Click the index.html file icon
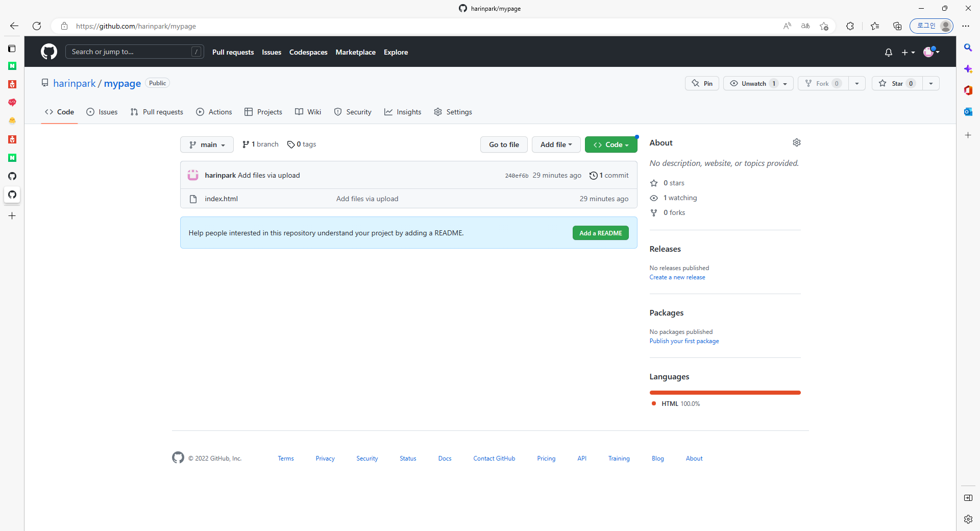This screenshot has height=531, width=980. coord(193,199)
